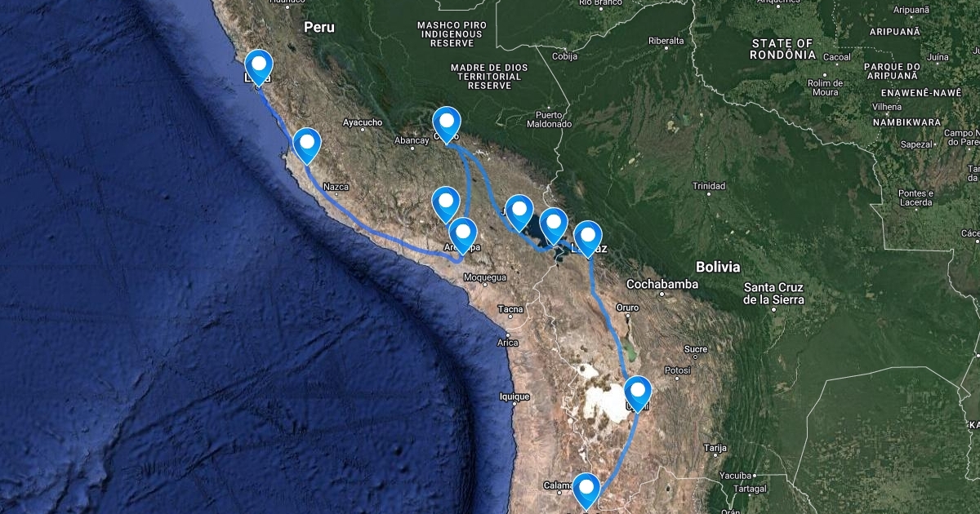Select the Iquique city label
This screenshot has width=980, height=514.
[514, 397]
